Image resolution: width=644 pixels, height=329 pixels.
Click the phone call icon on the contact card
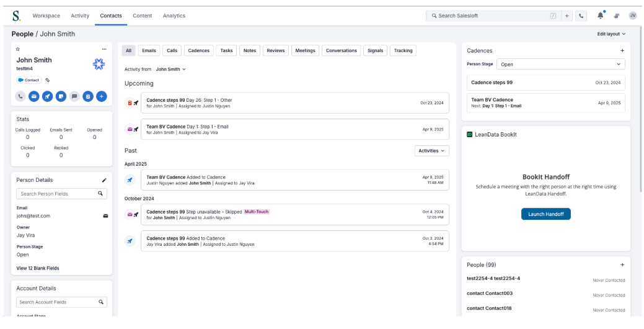(20, 97)
